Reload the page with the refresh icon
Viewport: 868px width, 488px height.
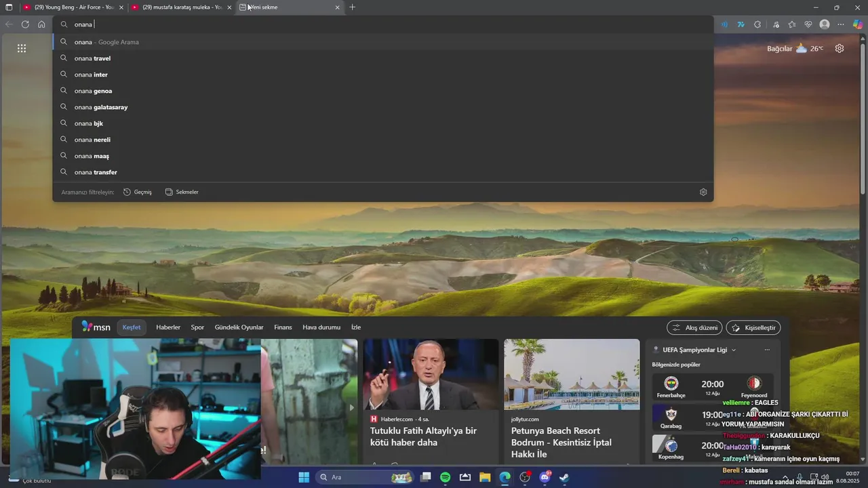tap(25, 24)
